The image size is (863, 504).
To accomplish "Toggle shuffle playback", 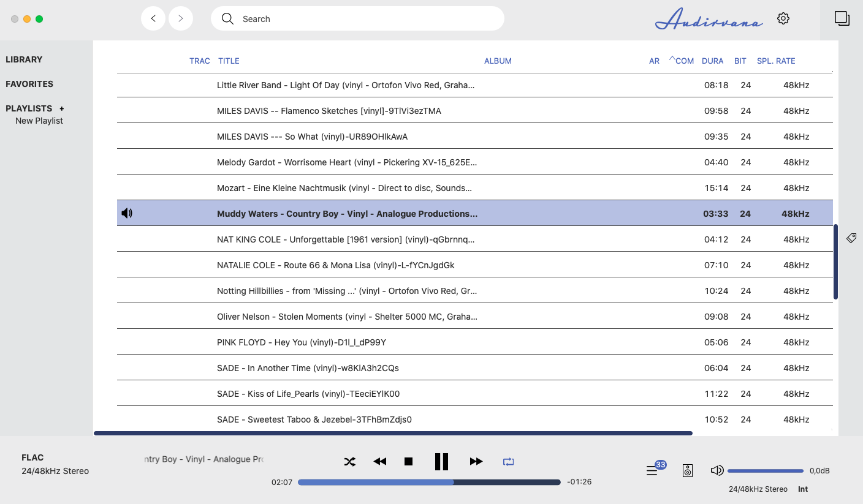I will coord(349,462).
